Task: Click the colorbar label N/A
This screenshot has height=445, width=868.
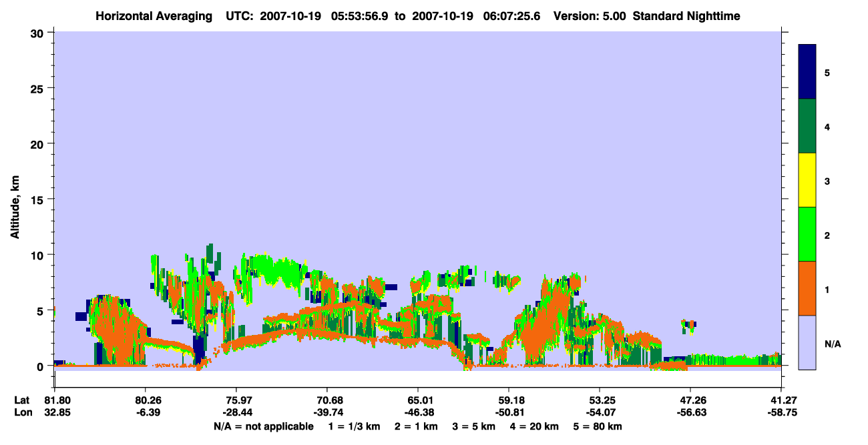Action: pyautogui.click(x=832, y=344)
